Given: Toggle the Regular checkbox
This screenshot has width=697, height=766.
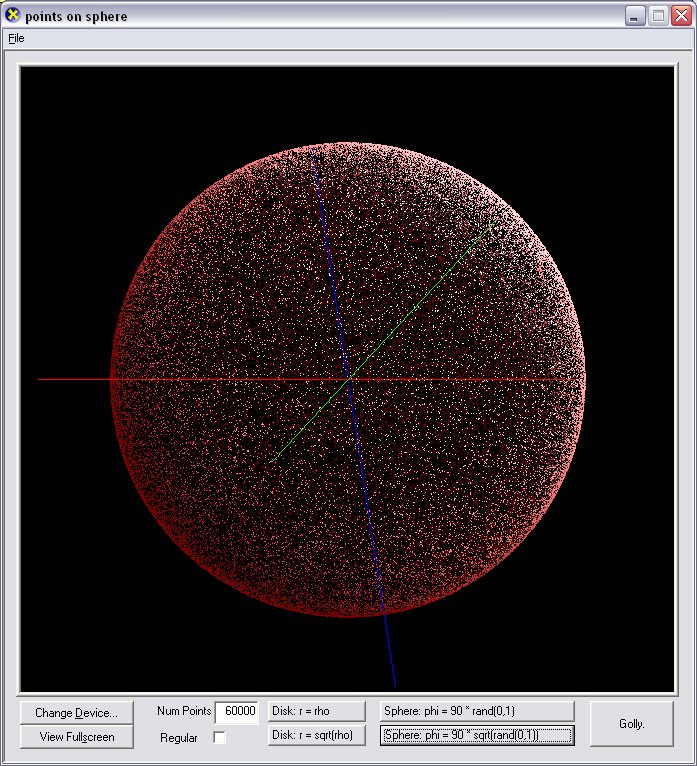Looking at the screenshot, I should [x=220, y=738].
